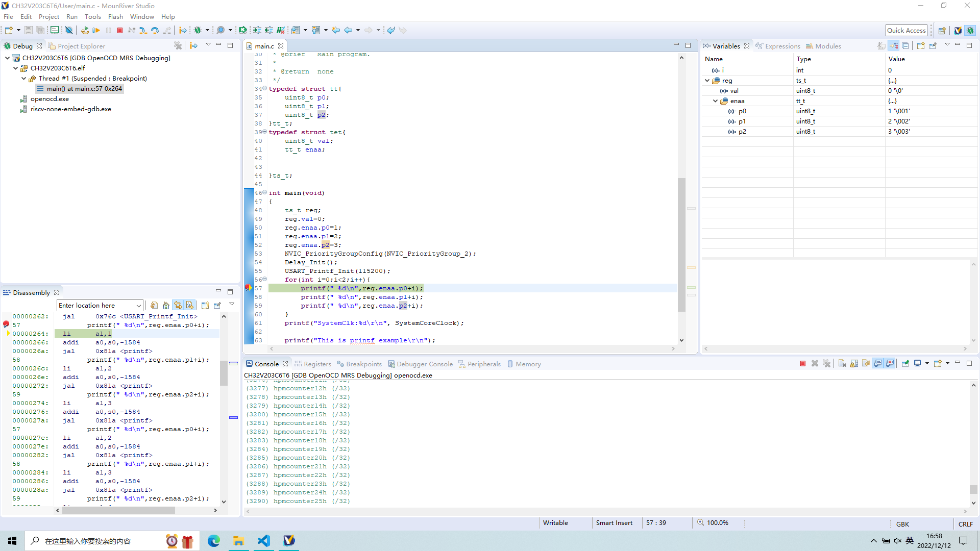The height and width of the screenshot is (551, 980).
Task: Click Clear Console icon
Action: (842, 364)
